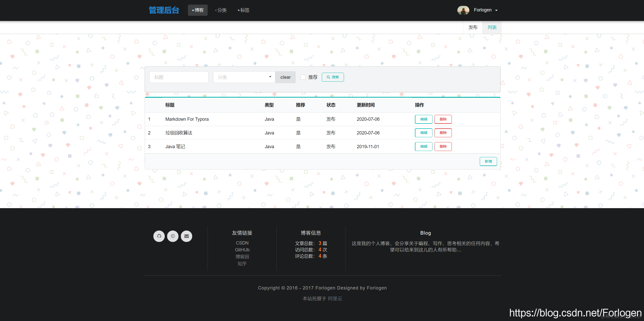
Task: Click the search button with magnifier icon
Action: pos(333,77)
